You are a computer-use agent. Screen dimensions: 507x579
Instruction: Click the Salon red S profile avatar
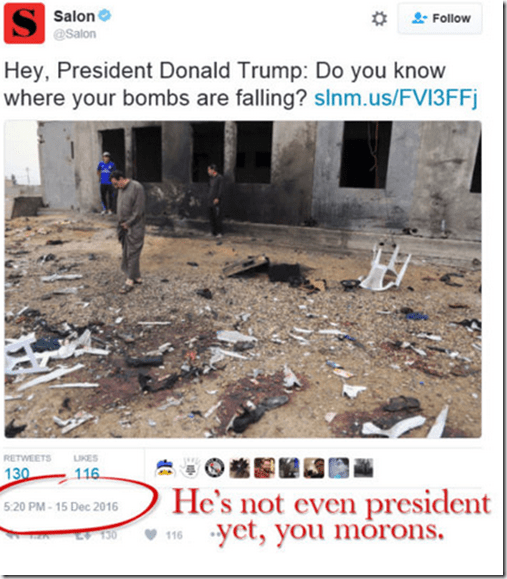coord(24,23)
